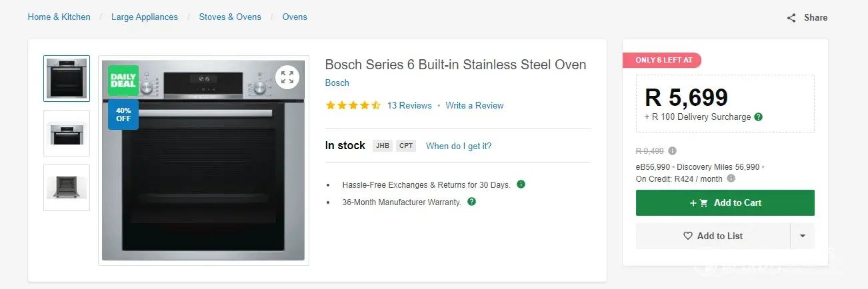Click info icon for Hassle-Free Exchanges
Viewport: 868px width, 289px height.
pos(521,184)
